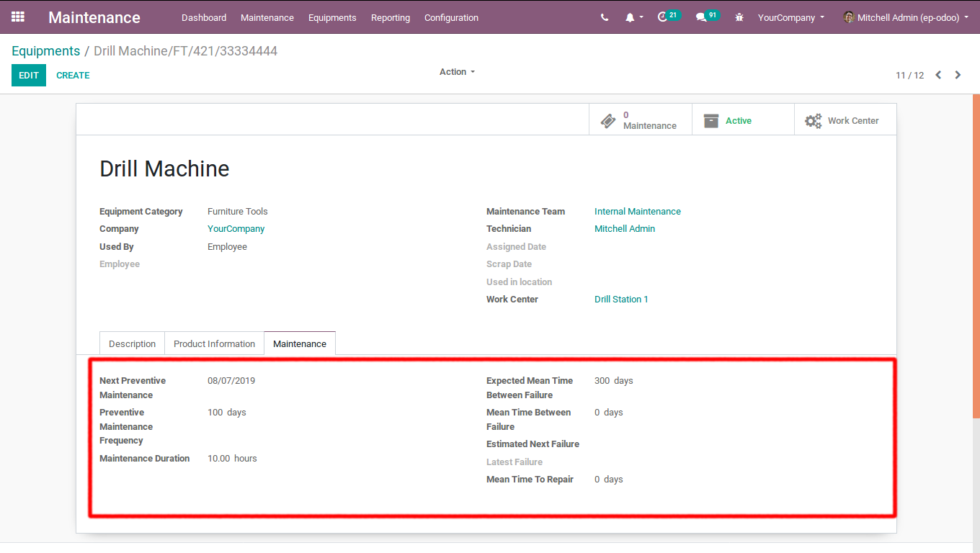This screenshot has height=553, width=980.
Task: Switch to the Product Information tab
Action: (x=214, y=343)
